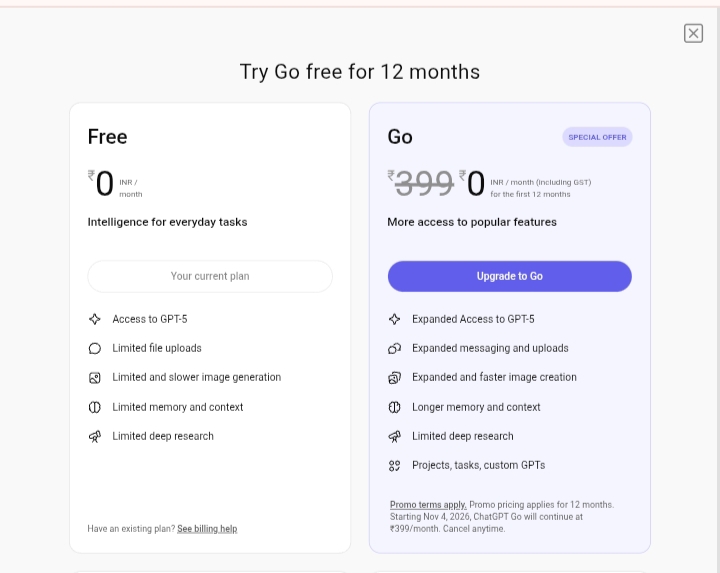Click the Free plan deep research telescope icon

(95, 437)
